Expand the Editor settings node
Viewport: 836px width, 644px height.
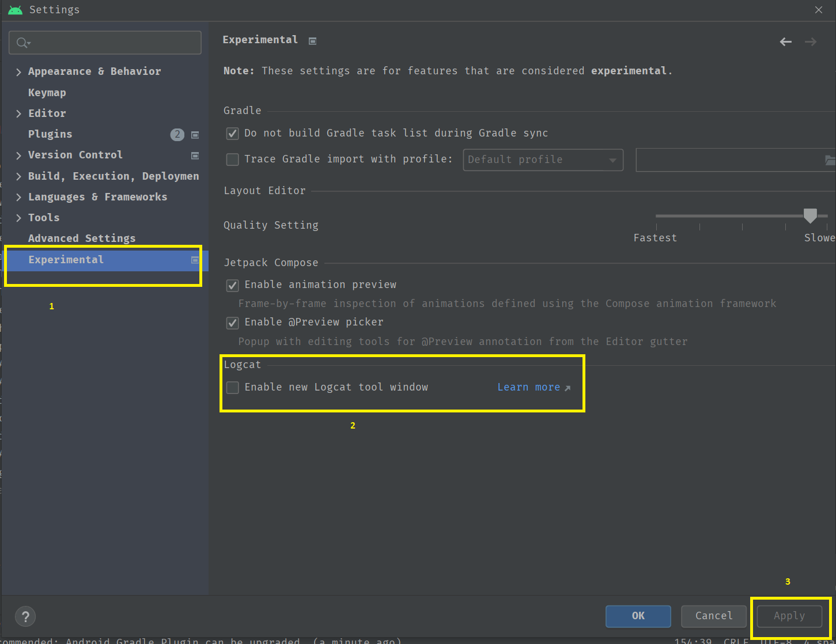pos(18,114)
